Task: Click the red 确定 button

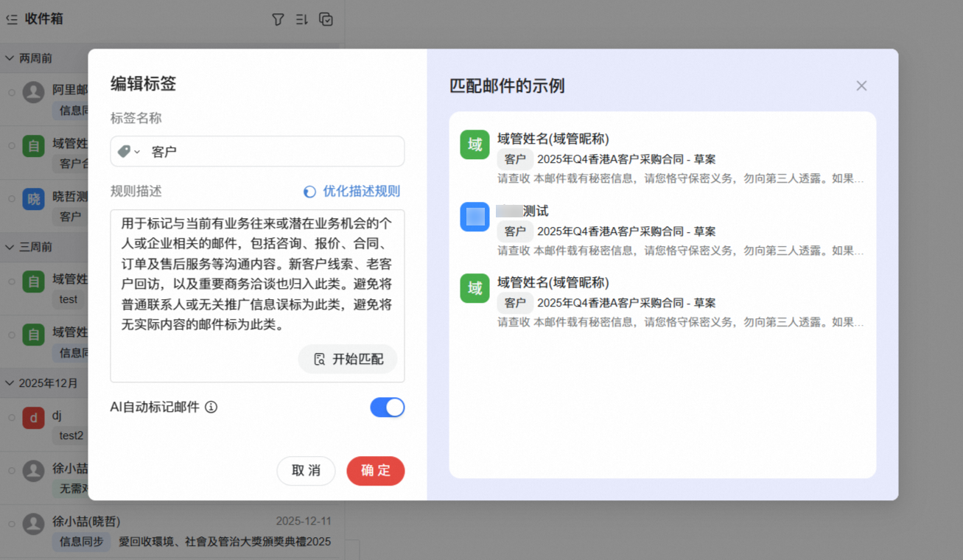Action: coord(375,471)
